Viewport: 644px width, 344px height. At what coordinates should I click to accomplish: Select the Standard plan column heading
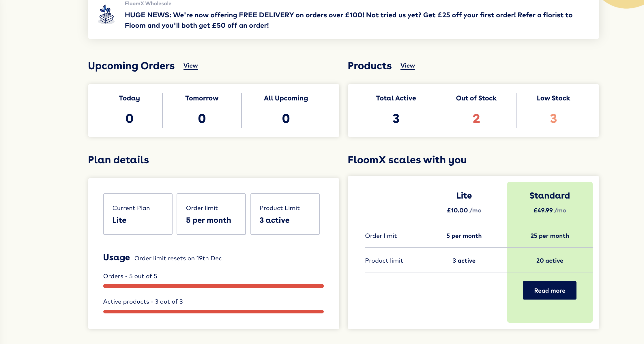click(550, 196)
